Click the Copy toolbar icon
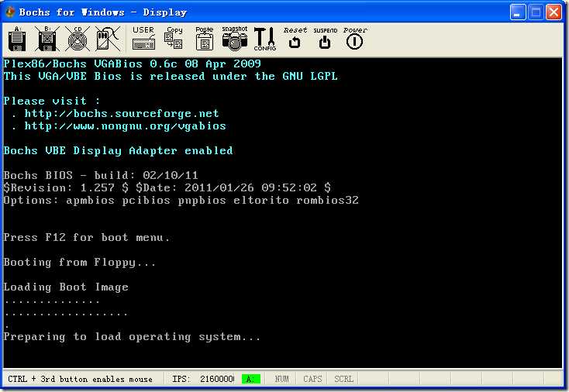569x392 pixels. [174, 38]
